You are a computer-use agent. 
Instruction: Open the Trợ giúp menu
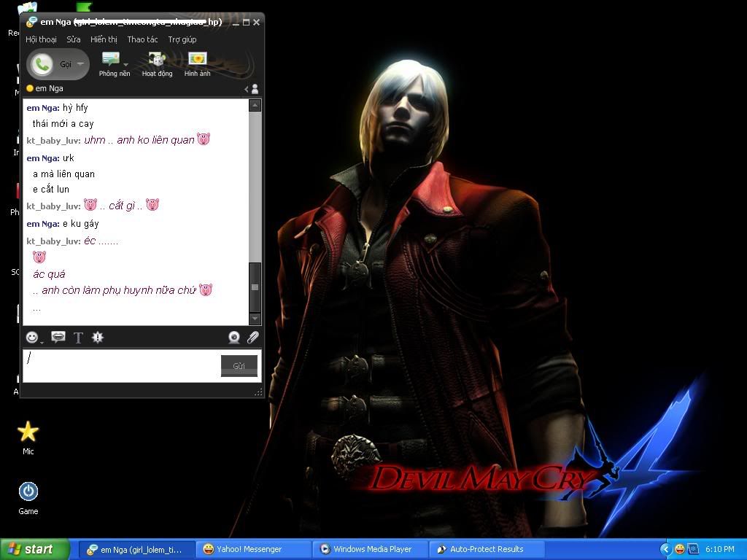tap(182, 39)
